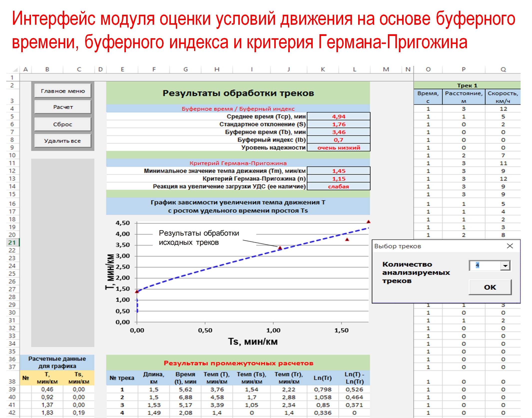The height and width of the screenshot is (418, 532).
Task: Click the 'Результаты обработки треков' title
Action: point(238,93)
